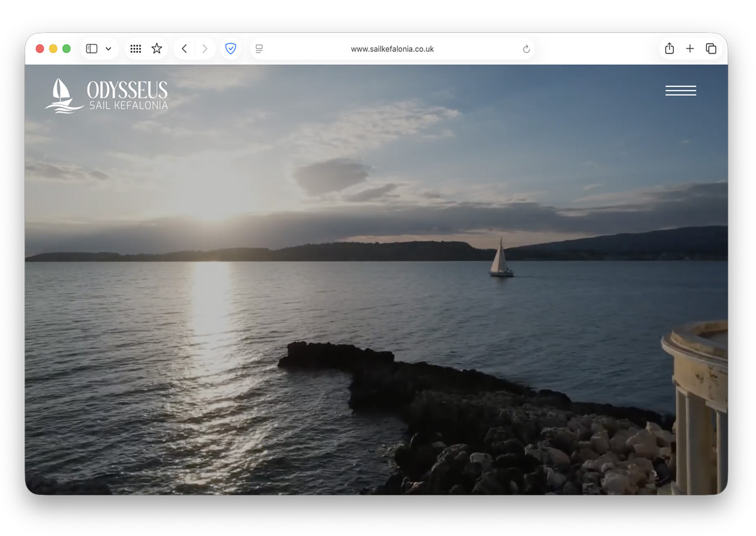
Task: Minimize the window with yellow button
Action: coord(53,48)
